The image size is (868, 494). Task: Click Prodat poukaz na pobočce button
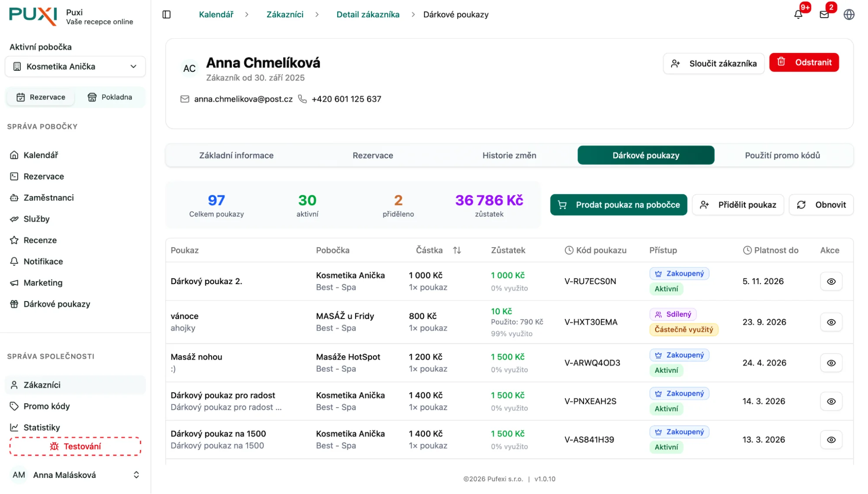(618, 205)
